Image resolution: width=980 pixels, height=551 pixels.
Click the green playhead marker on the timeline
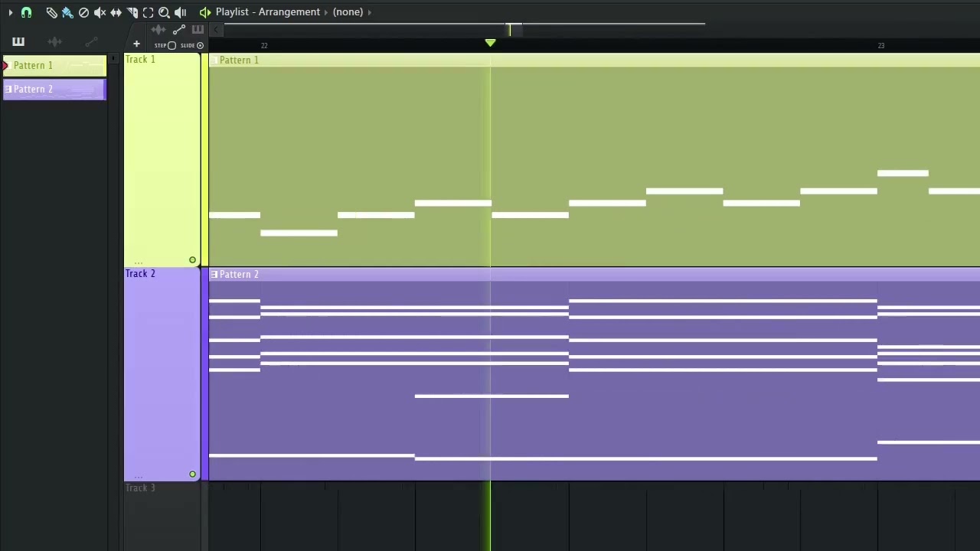point(490,43)
